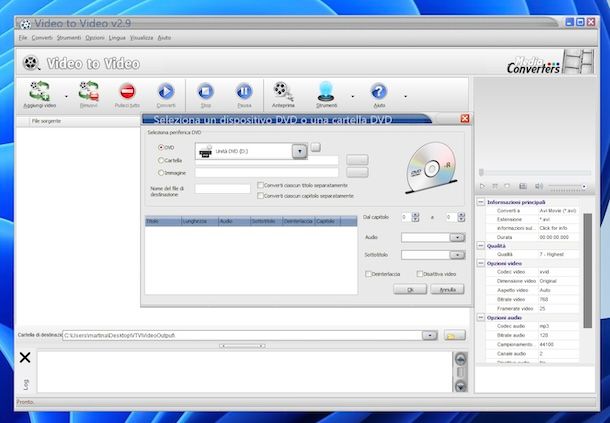Click the Dal capitolo stepper arrows
Image resolution: width=610 pixels, height=423 pixels.
tap(415, 217)
